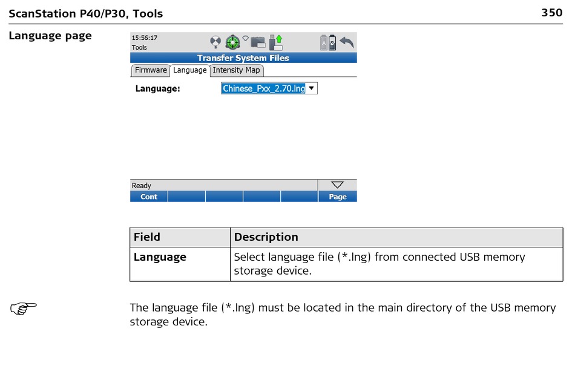Open the Intensity Map tab
The image size is (575, 392).
pyautogui.click(x=236, y=70)
